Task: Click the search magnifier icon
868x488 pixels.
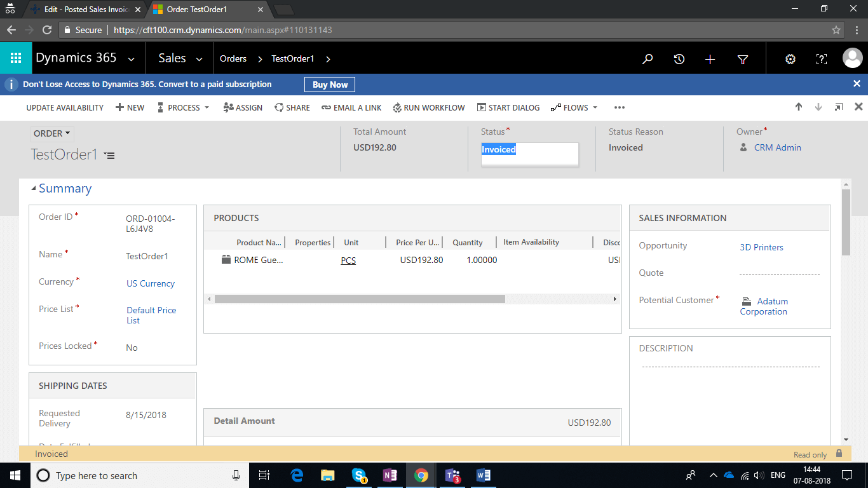Action: pyautogui.click(x=648, y=59)
